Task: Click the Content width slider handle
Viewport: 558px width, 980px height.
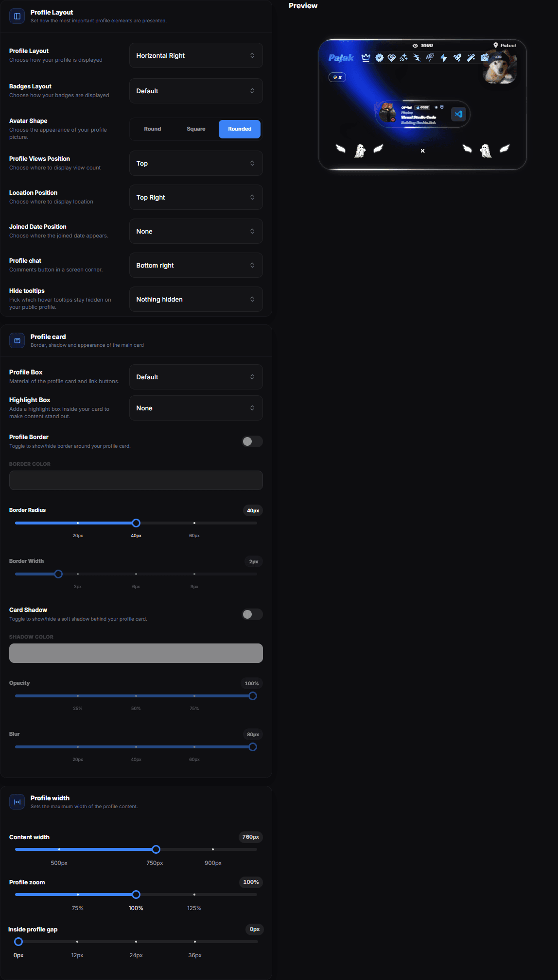Action: 156,849
